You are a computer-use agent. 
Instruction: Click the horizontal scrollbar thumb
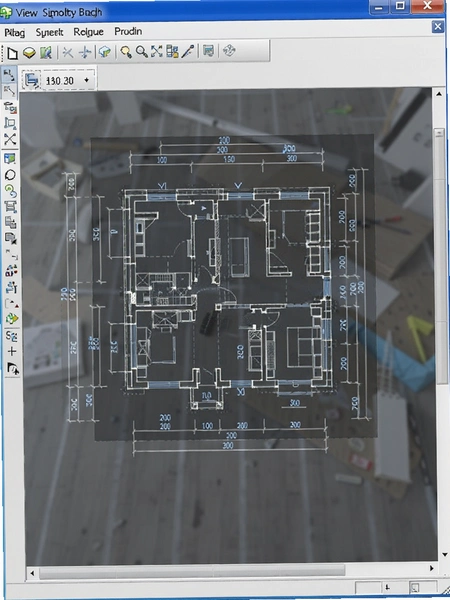(x=192, y=572)
